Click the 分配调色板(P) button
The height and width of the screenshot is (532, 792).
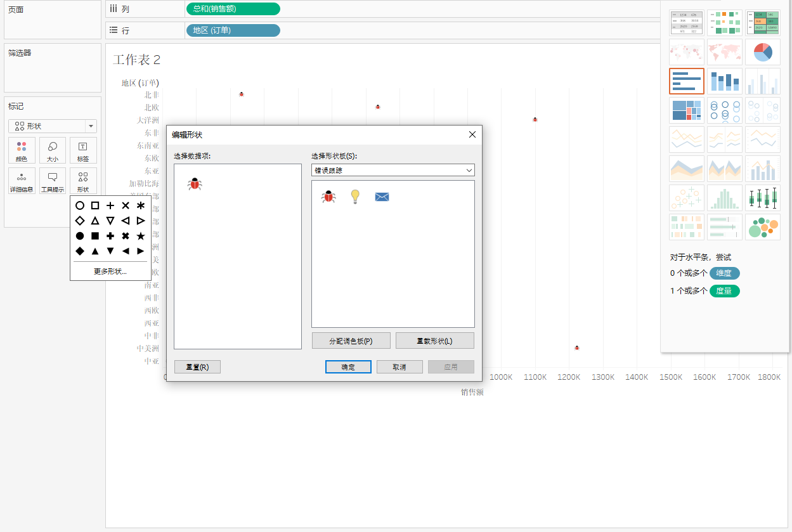(x=351, y=341)
